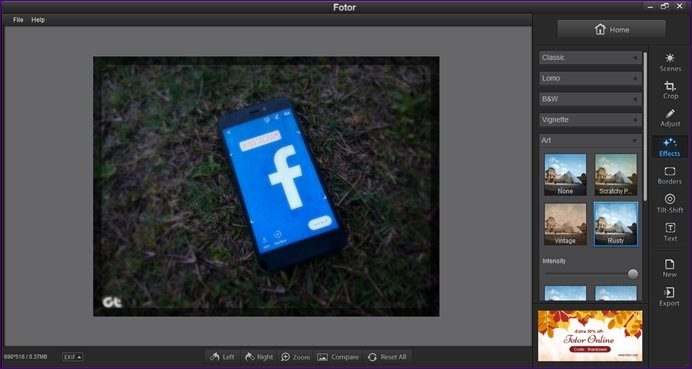
Task: Apply the Scratchy effect thumbnail
Action: pyautogui.click(x=616, y=174)
